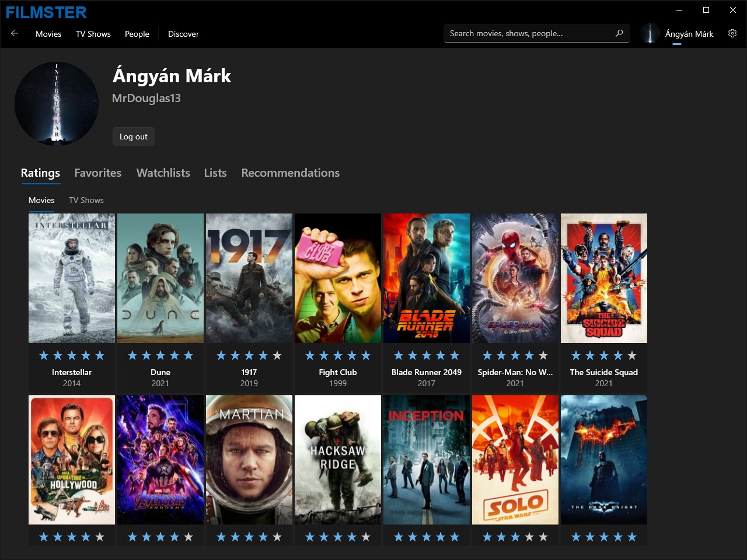Open the TV Shows menu in header
The width and height of the screenshot is (747, 560).
coord(93,34)
